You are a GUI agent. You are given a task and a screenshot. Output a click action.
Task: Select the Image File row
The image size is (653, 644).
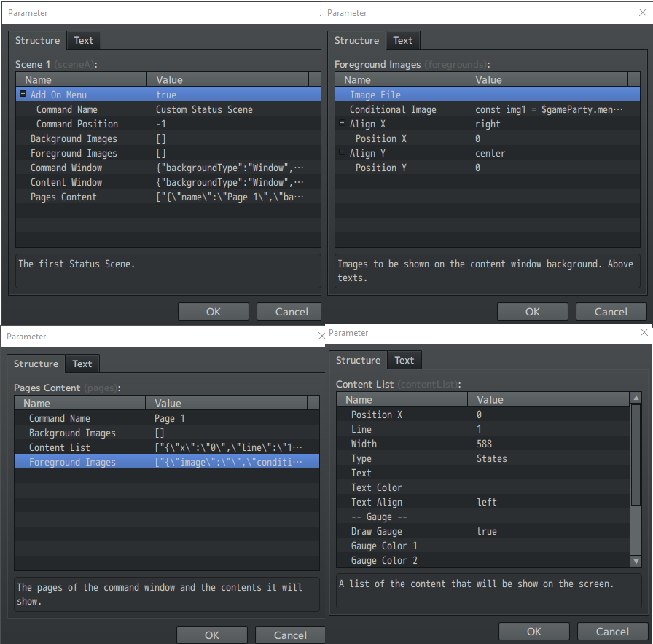click(488, 95)
